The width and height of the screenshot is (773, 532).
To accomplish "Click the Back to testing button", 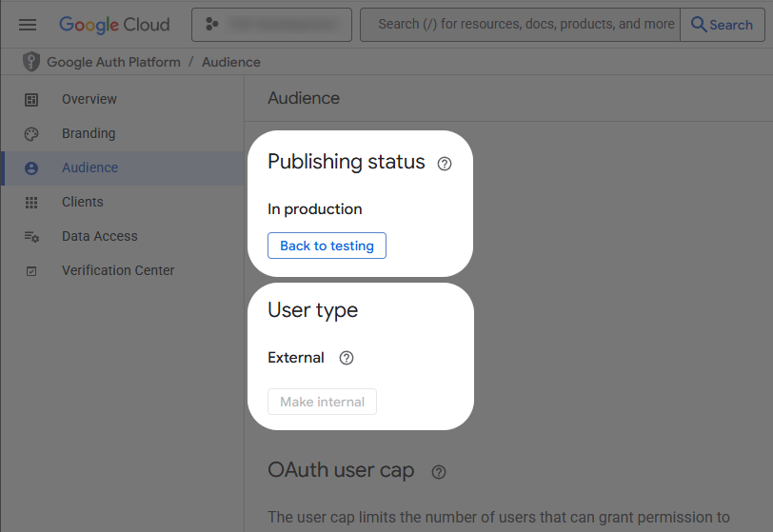I will pos(327,246).
